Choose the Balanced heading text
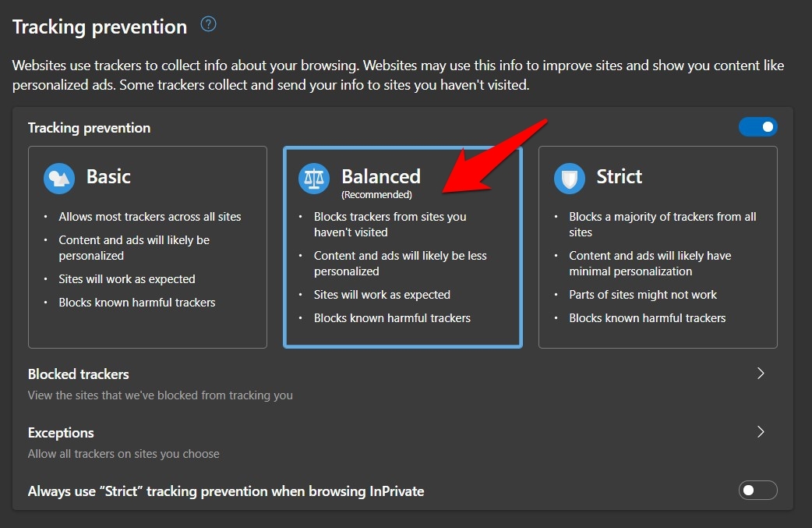 [380, 176]
